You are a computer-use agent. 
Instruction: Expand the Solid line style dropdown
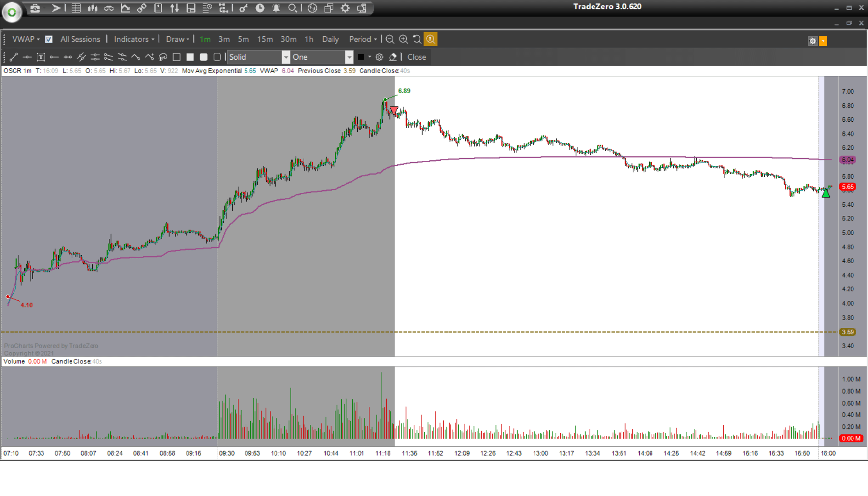tap(259, 57)
